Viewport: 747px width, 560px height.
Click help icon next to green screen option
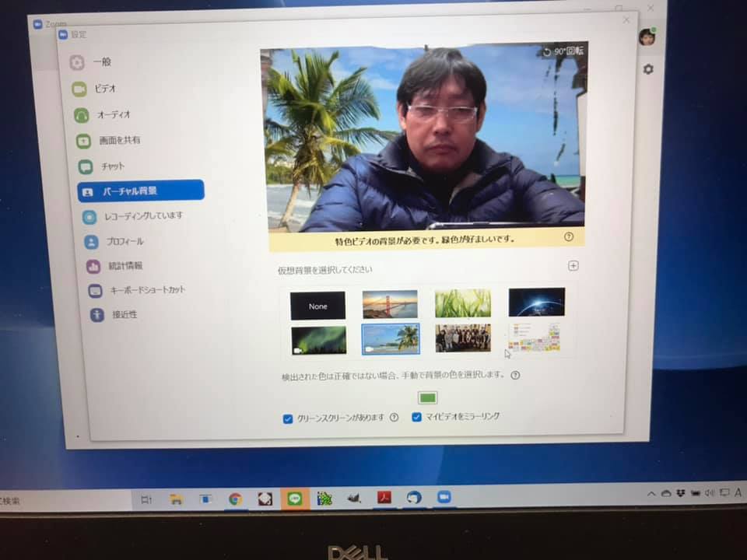coord(394,418)
